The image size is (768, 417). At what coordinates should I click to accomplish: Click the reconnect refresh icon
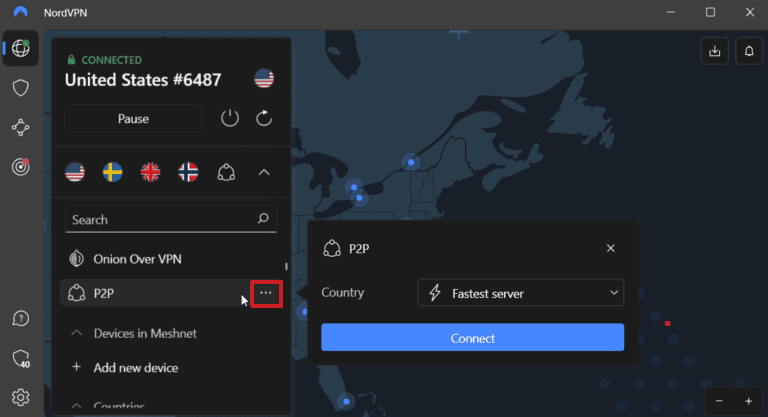[x=264, y=119]
